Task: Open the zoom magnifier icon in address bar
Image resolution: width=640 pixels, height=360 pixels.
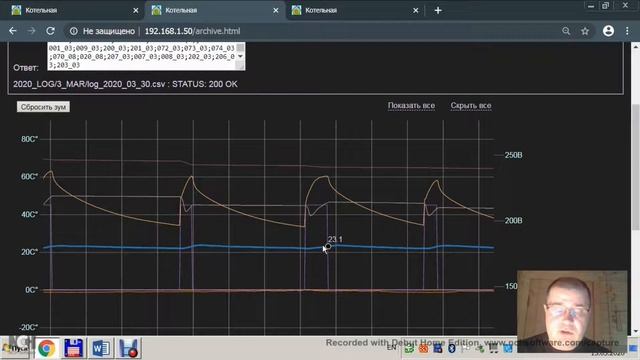Action: (x=566, y=31)
